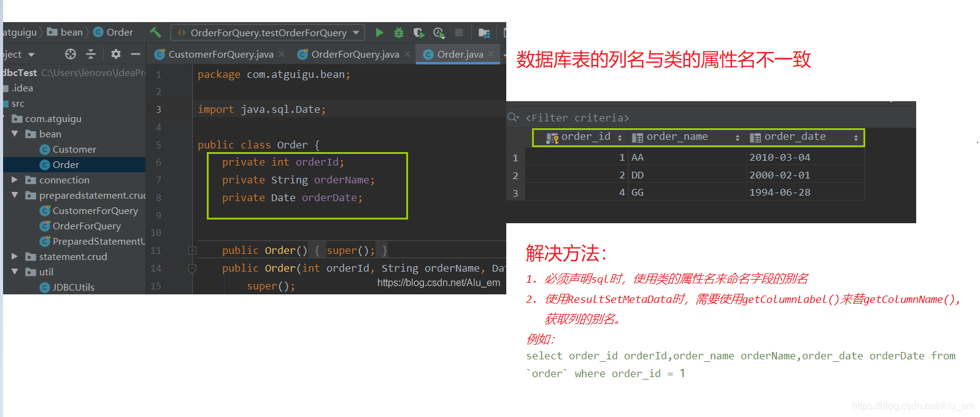Select .idea folder in project tree

22,88
